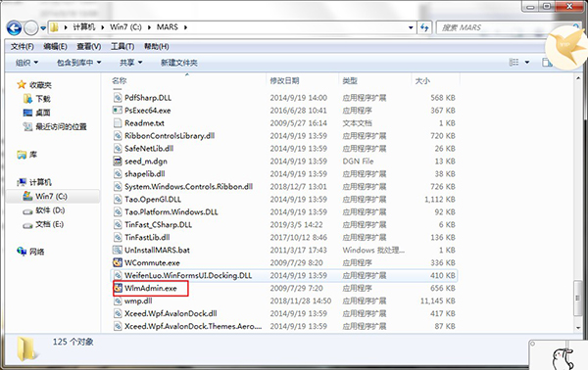The width and height of the screenshot is (588, 370).
Task: Expand the address bar history dropdown
Action: [x=411, y=27]
